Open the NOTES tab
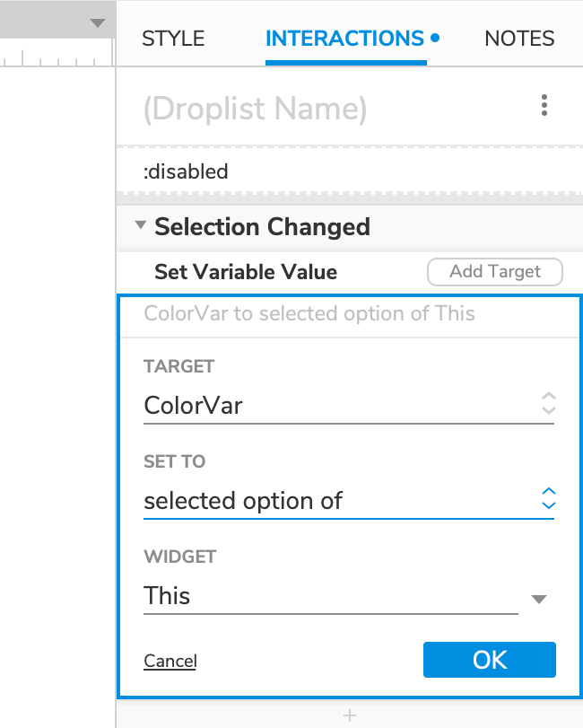 519,39
